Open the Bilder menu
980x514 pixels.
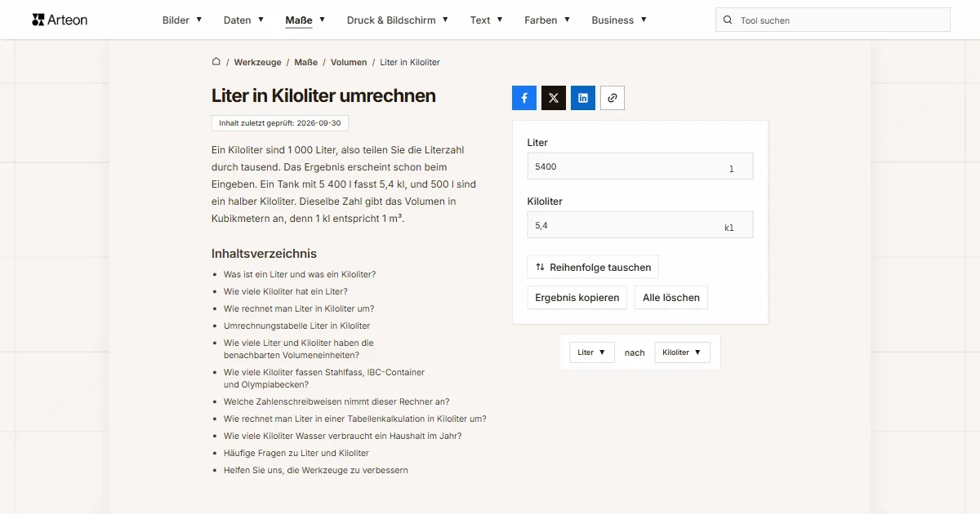pyautogui.click(x=182, y=20)
